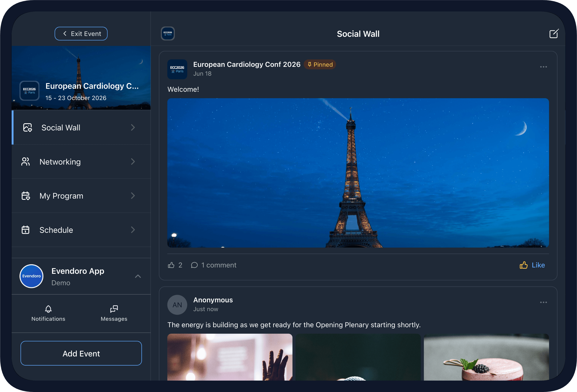577x392 pixels.
Task: Click the 'Jun 18' post date
Action: pos(202,74)
